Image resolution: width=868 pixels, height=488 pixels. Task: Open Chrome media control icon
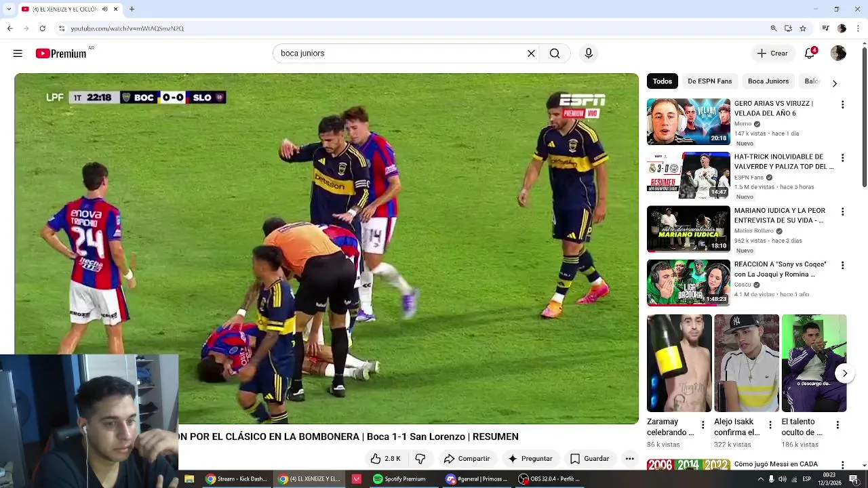[825, 28]
